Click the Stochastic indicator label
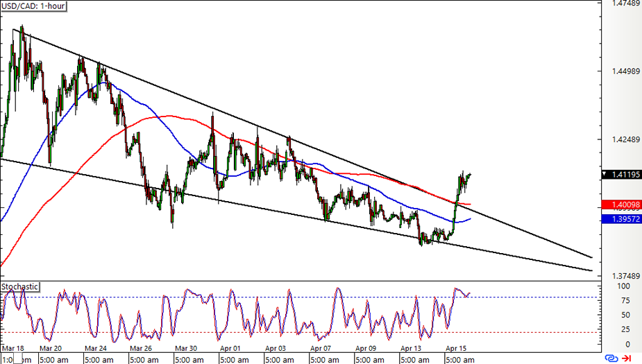Viewport: 642px width, 364px height. point(19,287)
